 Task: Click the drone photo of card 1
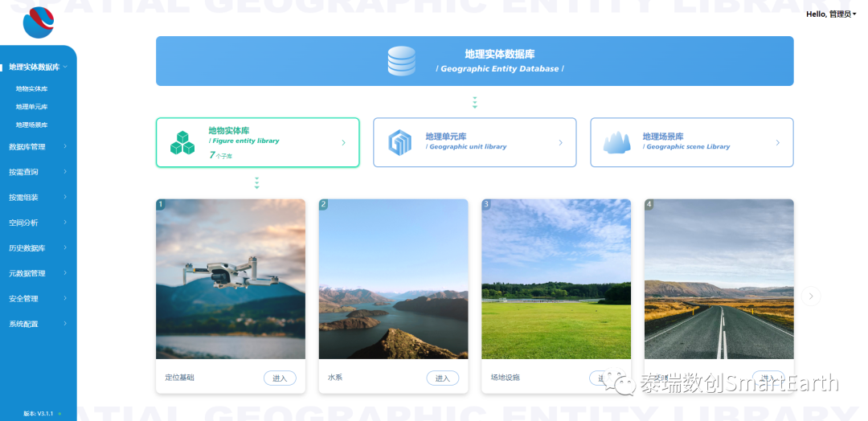pyautogui.click(x=231, y=279)
